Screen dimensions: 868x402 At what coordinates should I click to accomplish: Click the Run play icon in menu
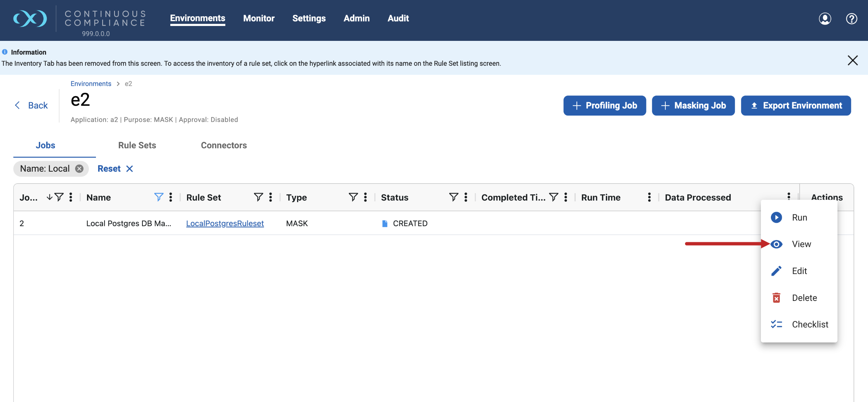click(776, 217)
